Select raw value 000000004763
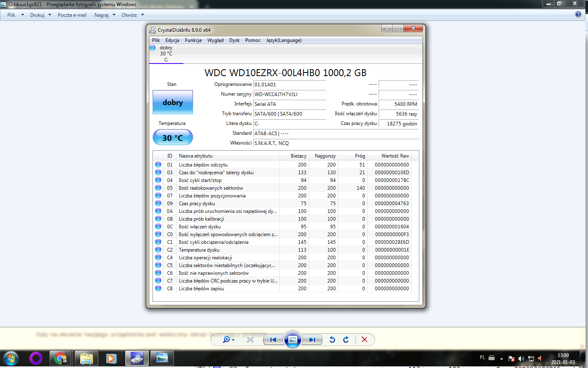Image resolution: width=588 pixels, height=368 pixels. tap(392, 203)
